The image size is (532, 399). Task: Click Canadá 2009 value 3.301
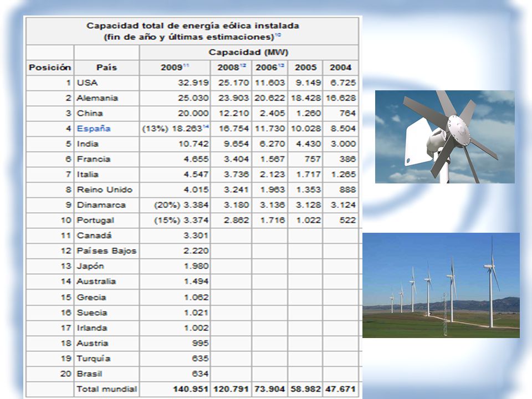[x=196, y=236]
